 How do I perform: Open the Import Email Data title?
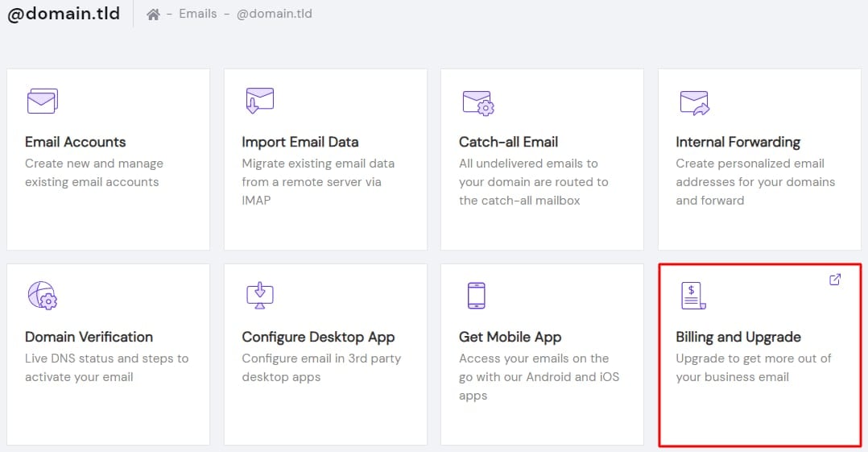click(300, 142)
